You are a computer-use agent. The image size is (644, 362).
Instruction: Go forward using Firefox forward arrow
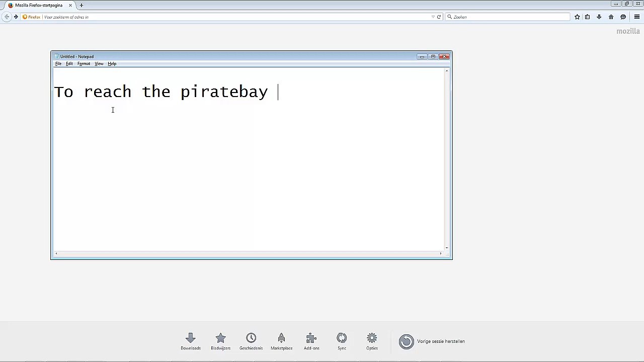(16, 17)
